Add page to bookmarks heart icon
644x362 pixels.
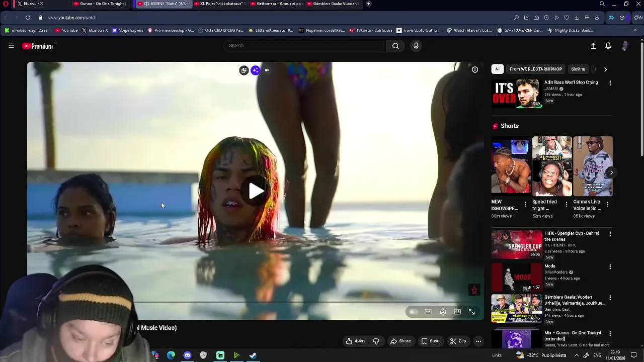point(567,18)
